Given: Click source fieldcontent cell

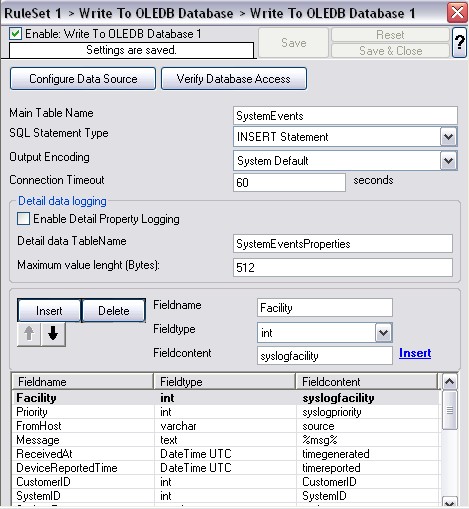Looking at the screenshot, I should (x=368, y=426).
